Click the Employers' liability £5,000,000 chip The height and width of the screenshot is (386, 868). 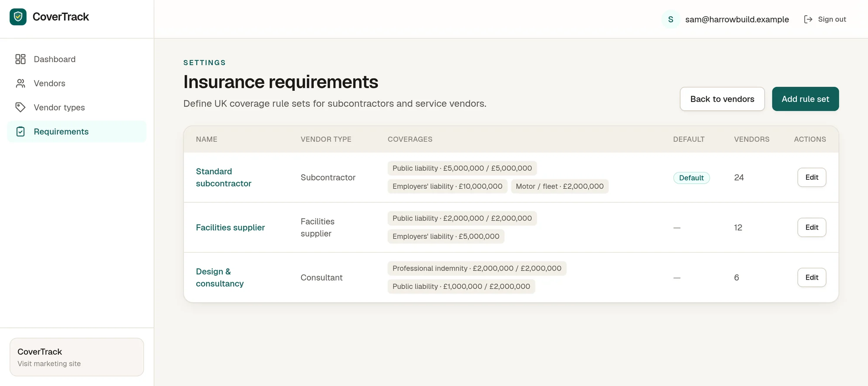pos(446,236)
